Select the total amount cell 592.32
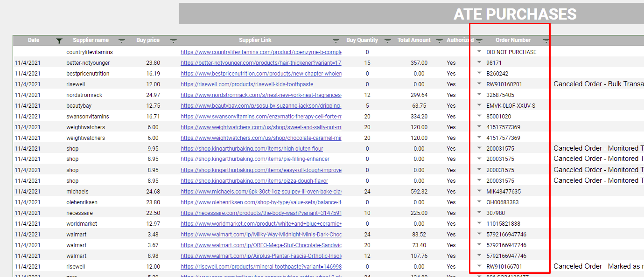 pyautogui.click(x=419, y=192)
